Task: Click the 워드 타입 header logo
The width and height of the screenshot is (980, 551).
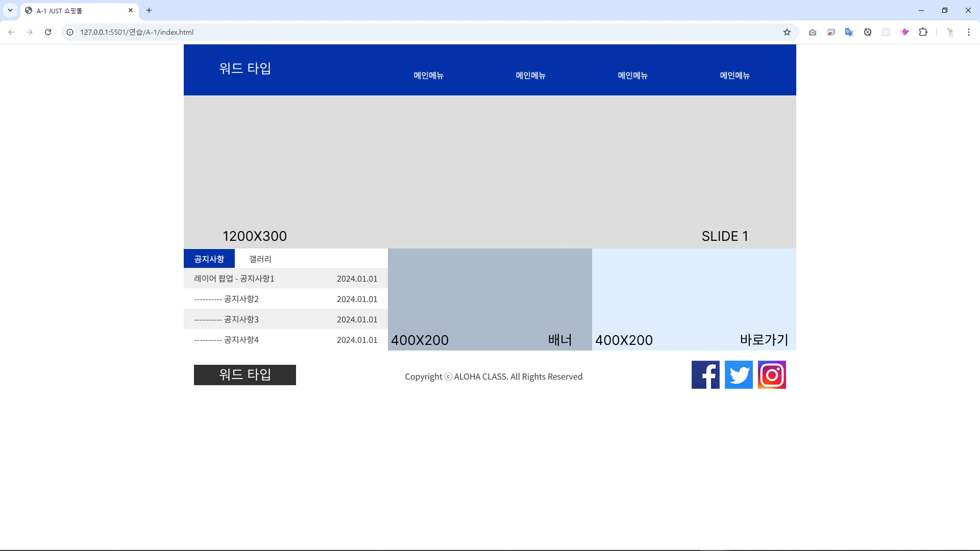Action: (245, 68)
